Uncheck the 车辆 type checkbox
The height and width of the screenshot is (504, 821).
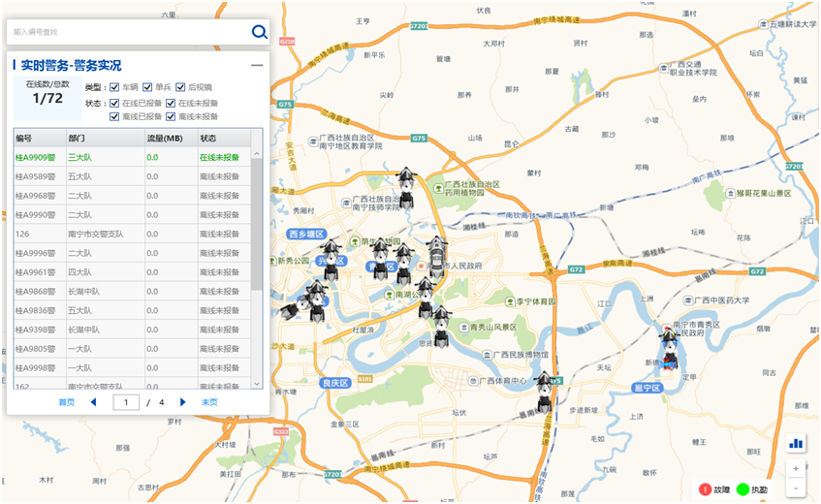coord(115,87)
